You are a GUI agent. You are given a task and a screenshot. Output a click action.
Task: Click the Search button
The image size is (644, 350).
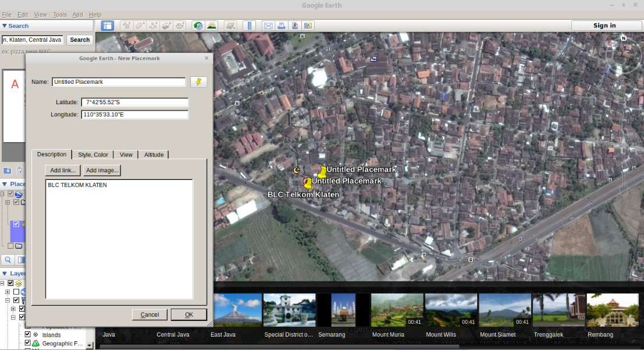pyautogui.click(x=80, y=40)
